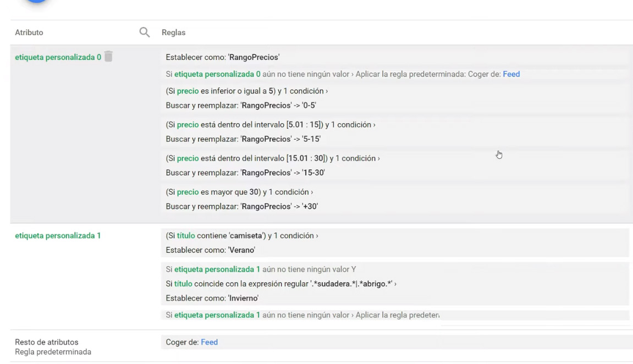Expand condition precio intervalo 5.01 : 15
This screenshot has height=364, width=633.
271,125
